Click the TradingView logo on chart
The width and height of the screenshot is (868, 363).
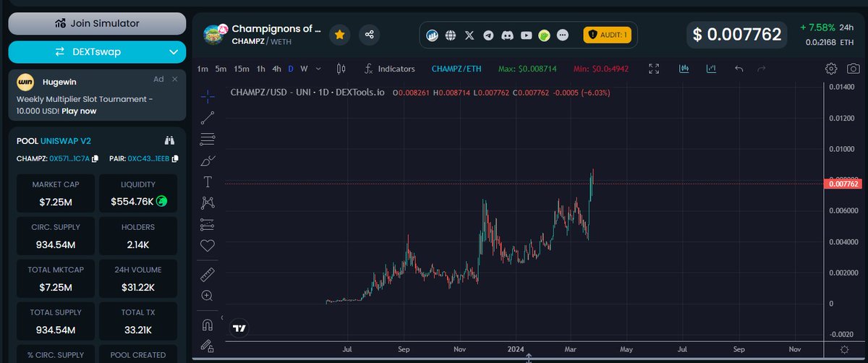[x=239, y=328]
